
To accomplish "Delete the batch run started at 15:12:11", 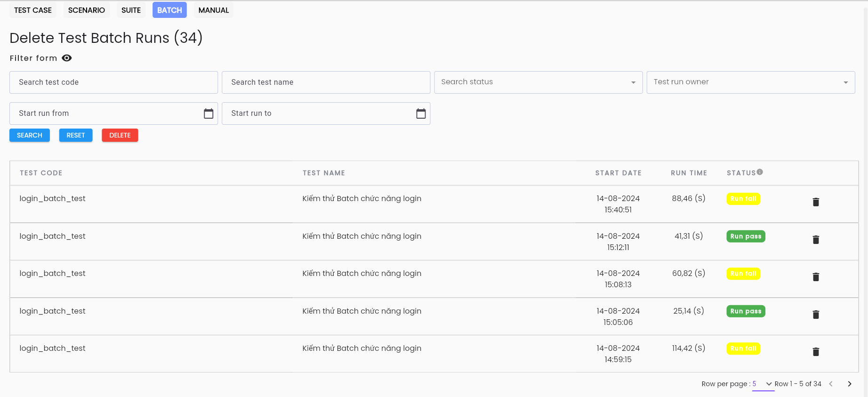I will 816,240.
